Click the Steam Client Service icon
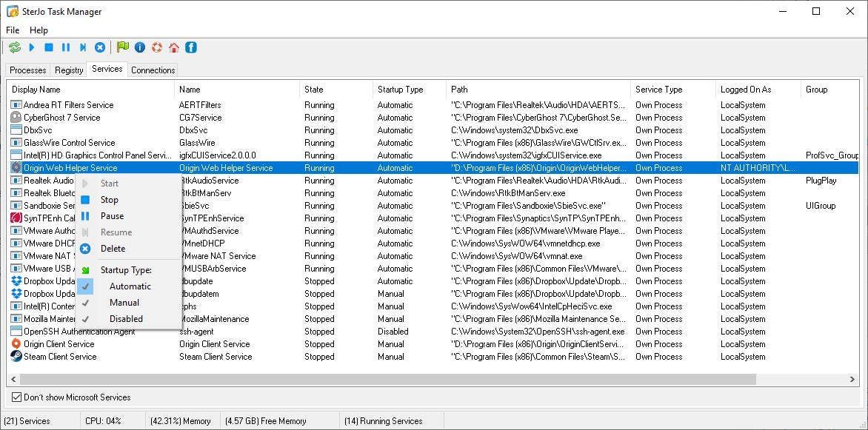Screen dimensions: 868x430 16,357
